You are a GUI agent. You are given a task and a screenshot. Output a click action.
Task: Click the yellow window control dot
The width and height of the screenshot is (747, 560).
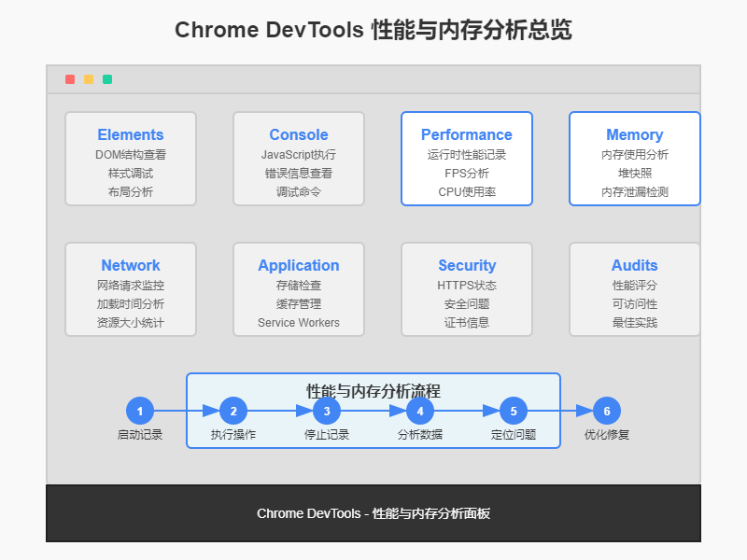click(x=89, y=79)
